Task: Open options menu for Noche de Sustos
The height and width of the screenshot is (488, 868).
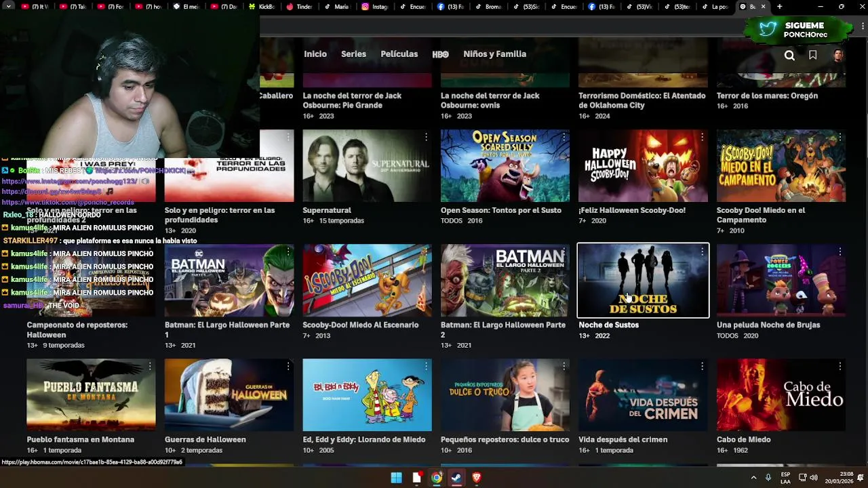Action: pyautogui.click(x=702, y=251)
